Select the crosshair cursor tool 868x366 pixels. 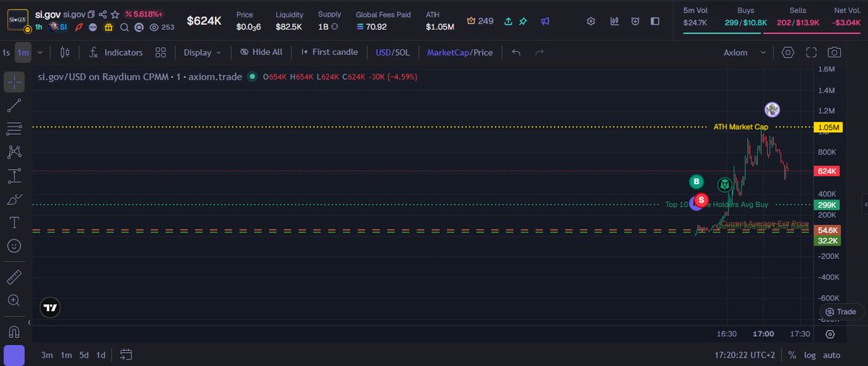point(14,82)
